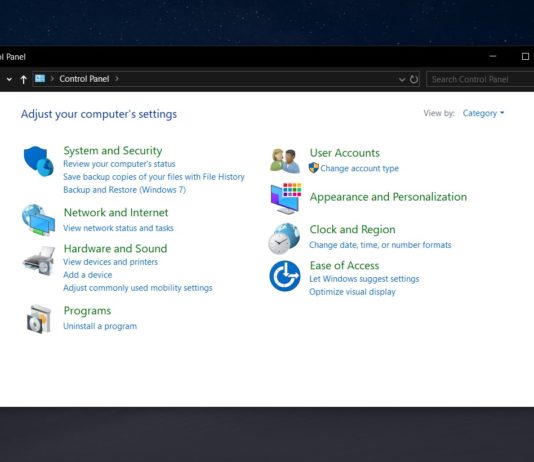Open System and Security shield icon

coord(38,161)
